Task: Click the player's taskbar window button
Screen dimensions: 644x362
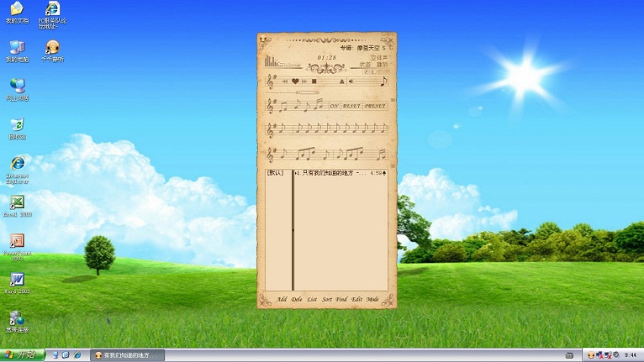Action: point(128,355)
